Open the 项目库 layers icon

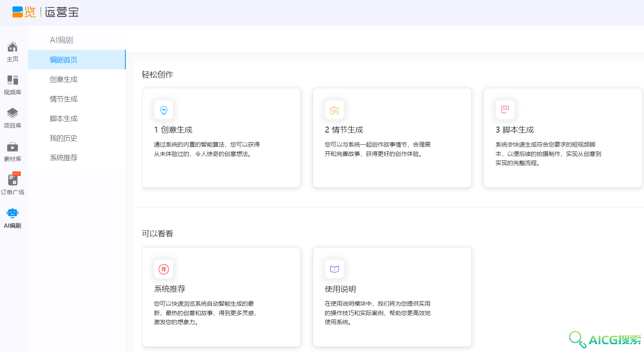tap(13, 113)
